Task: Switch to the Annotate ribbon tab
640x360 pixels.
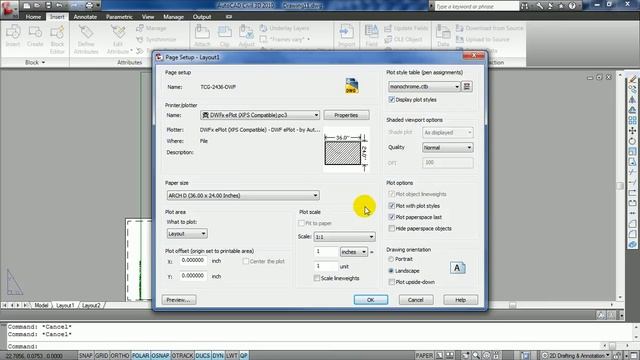Action: coord(85,17)
